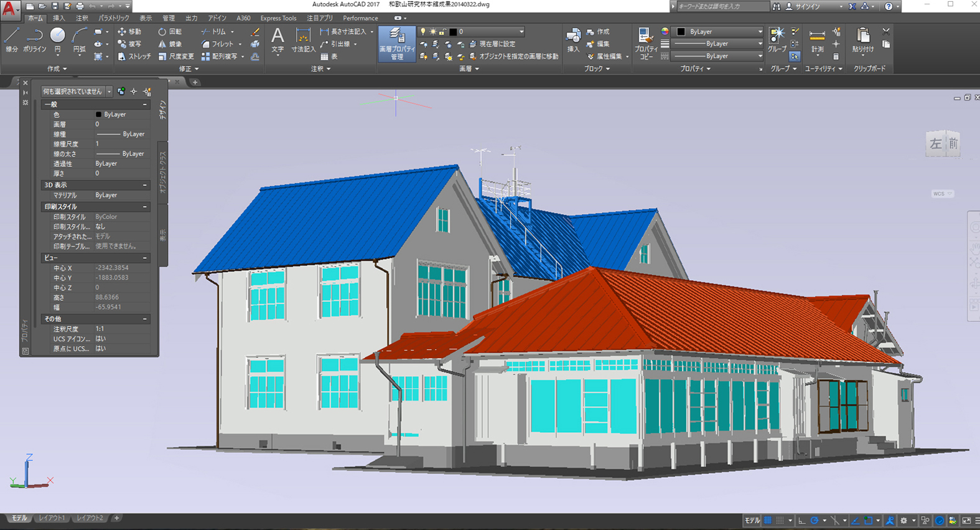The image size is (980, 530).
Task: Choose the 鏡像 (Mirror) tool
Action: coord(170,44)
